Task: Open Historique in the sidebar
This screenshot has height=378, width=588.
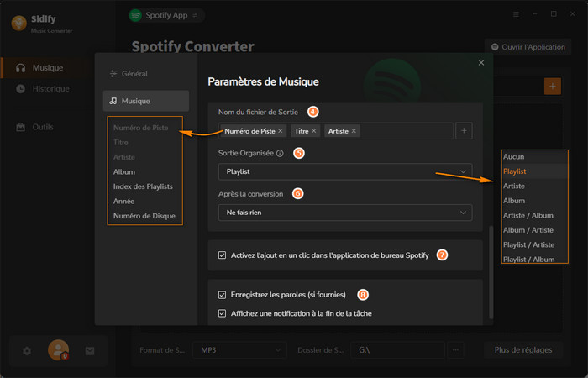Action: point(50,89)
